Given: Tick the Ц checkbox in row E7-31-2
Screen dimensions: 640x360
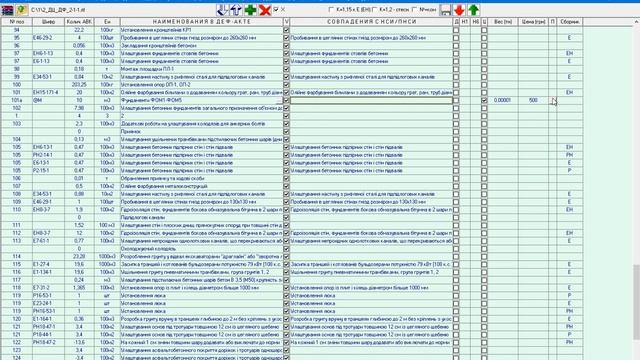Looking at the screenshot, I should point(484,288).
